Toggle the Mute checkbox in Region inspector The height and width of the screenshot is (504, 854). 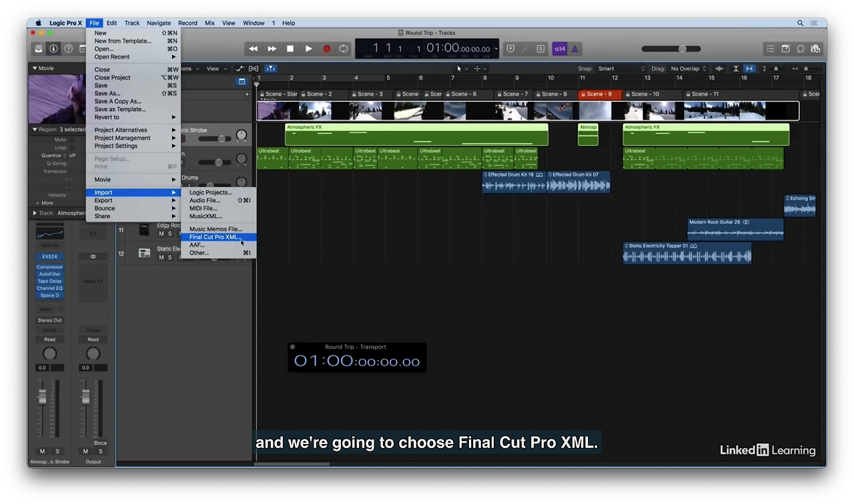pyautogui.click(x=73, y=140)
